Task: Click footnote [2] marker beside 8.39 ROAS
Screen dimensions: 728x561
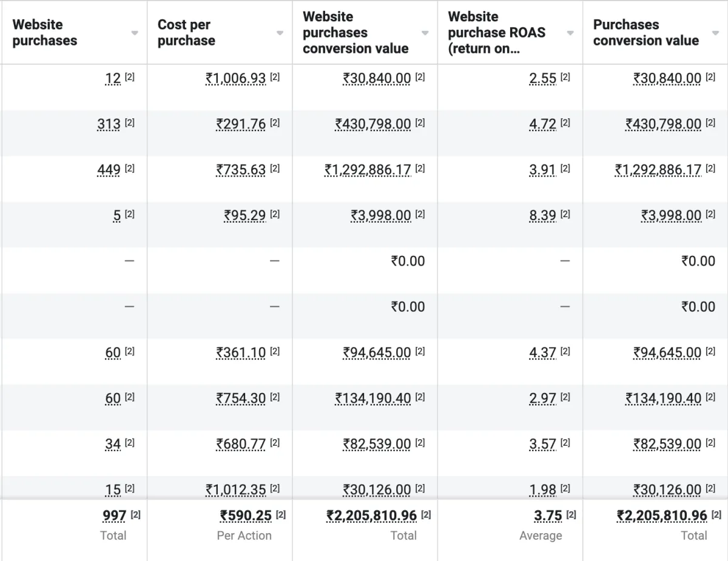Action: click(565, 214)
